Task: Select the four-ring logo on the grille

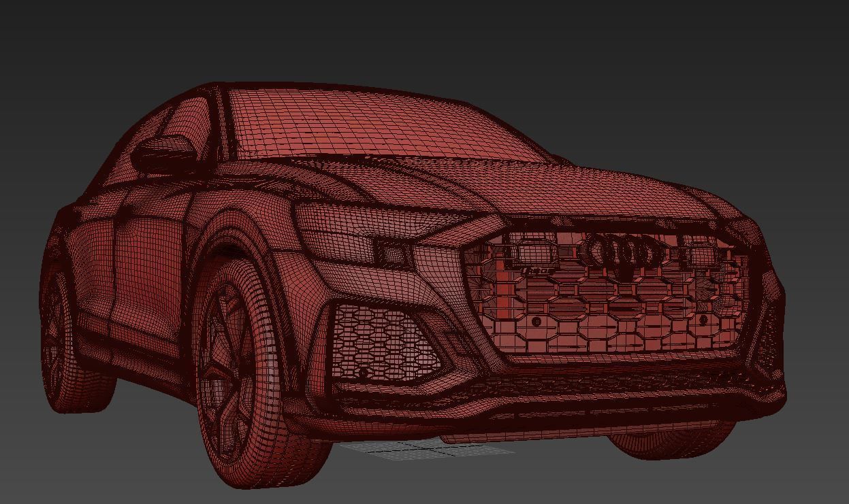Action: pyautogui.click(x=624, y=252)
